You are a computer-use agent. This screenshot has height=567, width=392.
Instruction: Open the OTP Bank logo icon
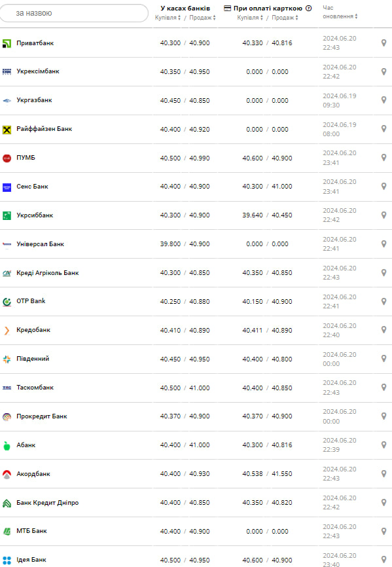(7, 302)
